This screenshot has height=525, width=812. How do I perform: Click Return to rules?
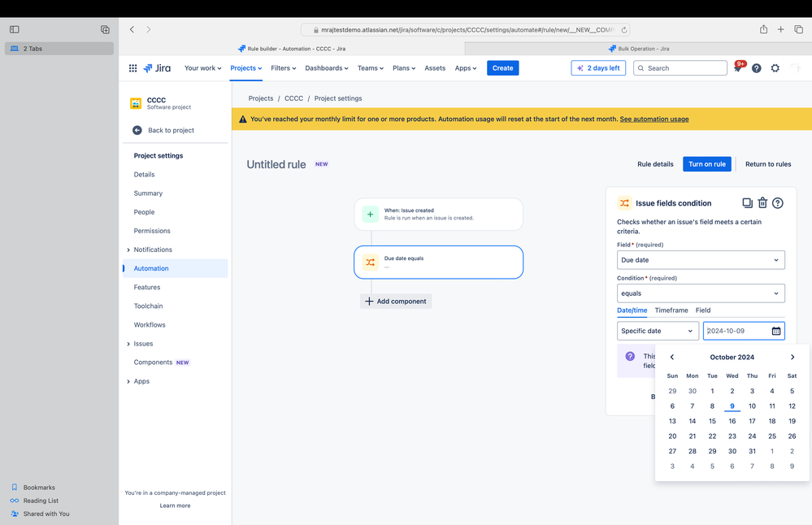coord(768,164)
